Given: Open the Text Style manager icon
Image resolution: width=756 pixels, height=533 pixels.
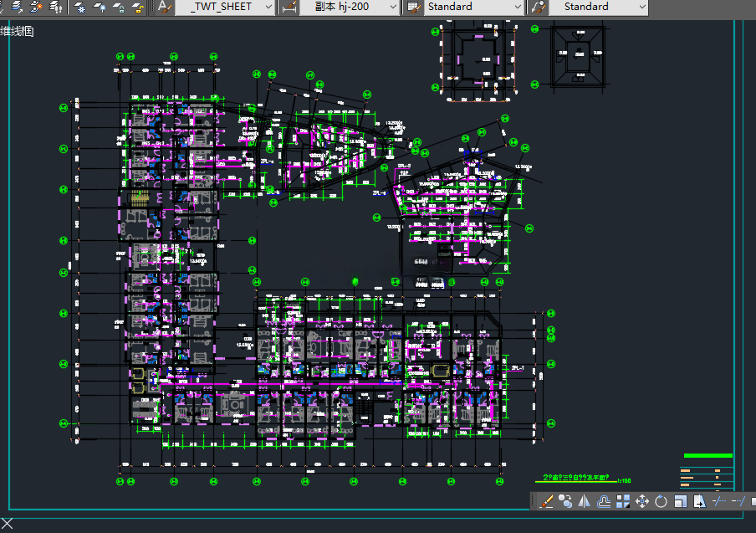Looking at the screenshot, I should [165, 7].
